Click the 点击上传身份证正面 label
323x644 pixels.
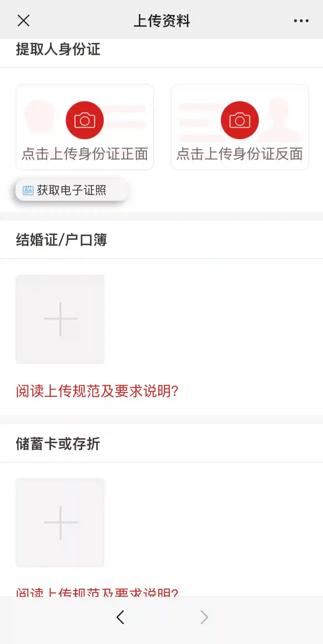[85, 154]
